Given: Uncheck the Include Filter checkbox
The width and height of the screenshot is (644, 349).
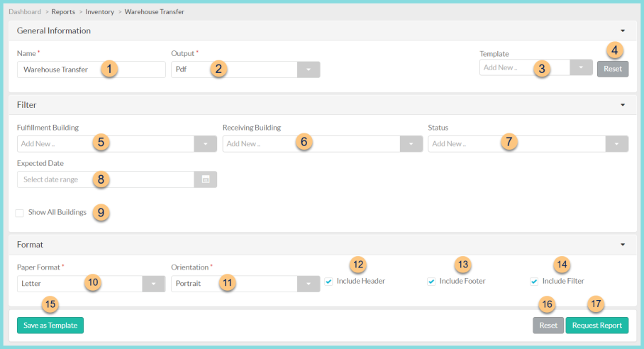Looking at the screenshot, I should click(x=534, y=281).
